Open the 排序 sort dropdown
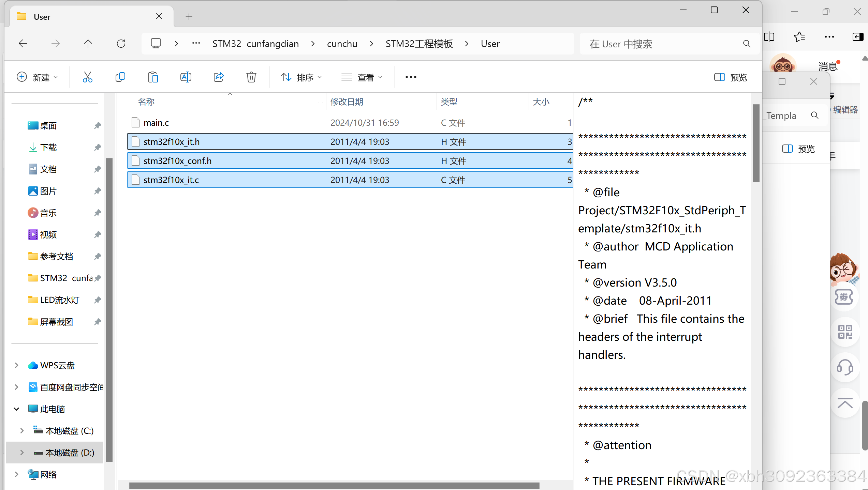The height and width of the screenshot is (490, 868). tap(301, 77)
